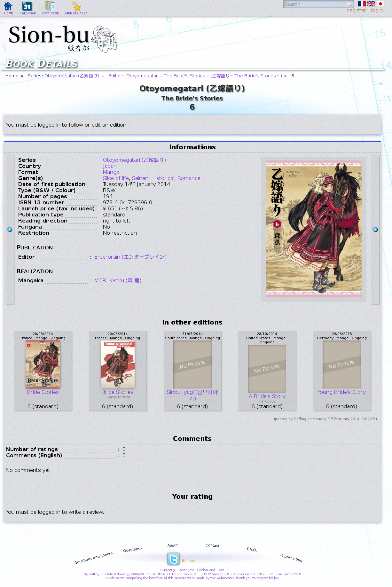
Task: Click the Twitter bird icon
Action: [173, 559]
